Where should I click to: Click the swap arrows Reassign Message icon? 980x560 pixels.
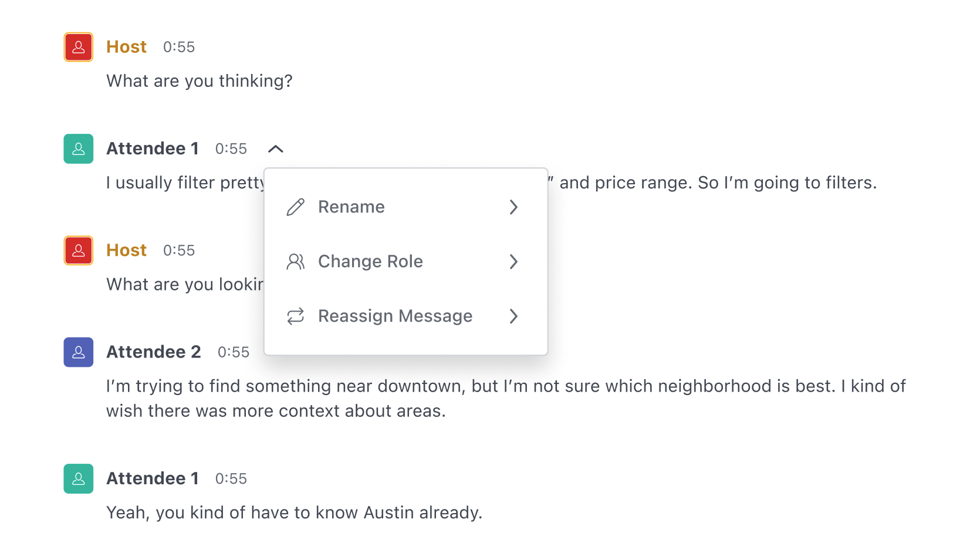click(x=296, y=316)
